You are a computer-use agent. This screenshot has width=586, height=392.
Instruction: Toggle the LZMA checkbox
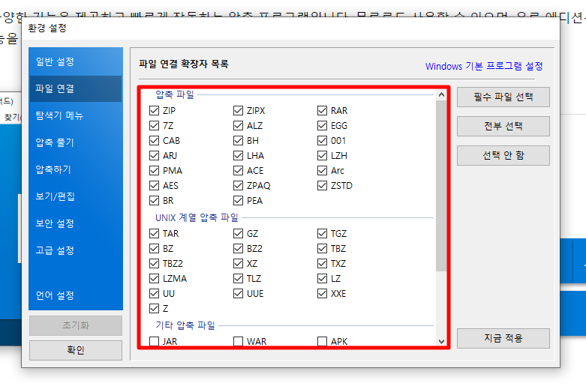click(x=154, y=279)
